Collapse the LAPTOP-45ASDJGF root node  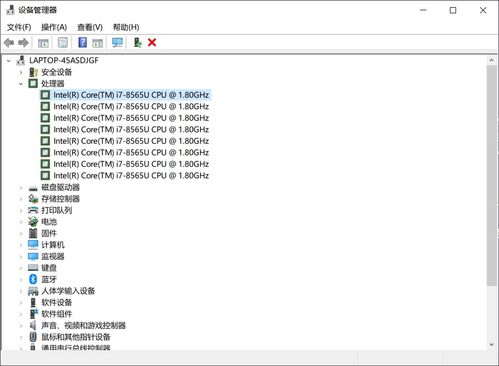[9, 61]
